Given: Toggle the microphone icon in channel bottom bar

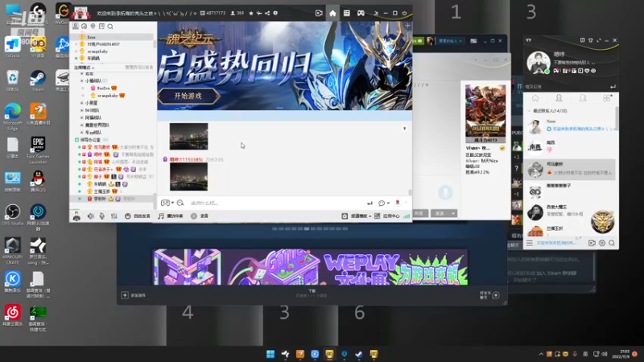Looking at the screenshot, I should (102, 216).
